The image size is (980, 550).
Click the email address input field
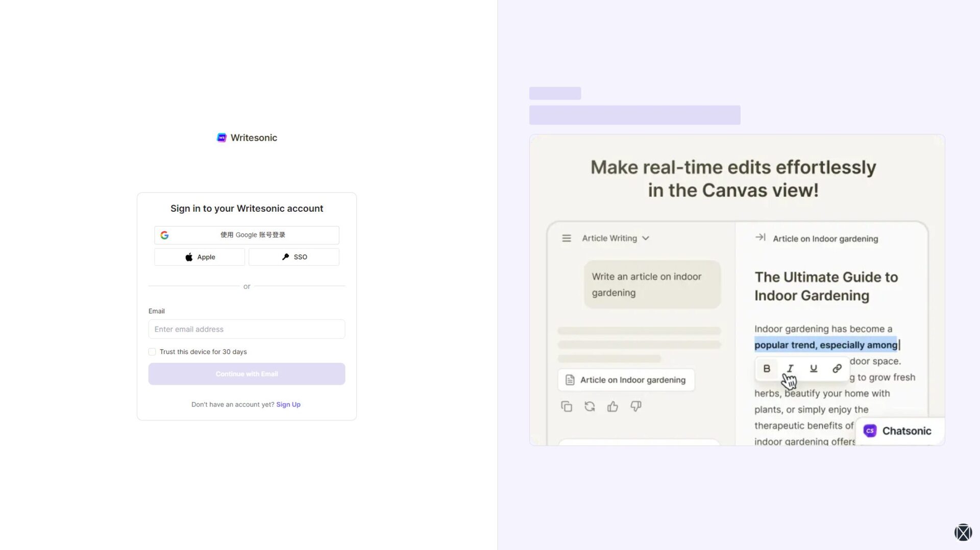tap(247, 329)
